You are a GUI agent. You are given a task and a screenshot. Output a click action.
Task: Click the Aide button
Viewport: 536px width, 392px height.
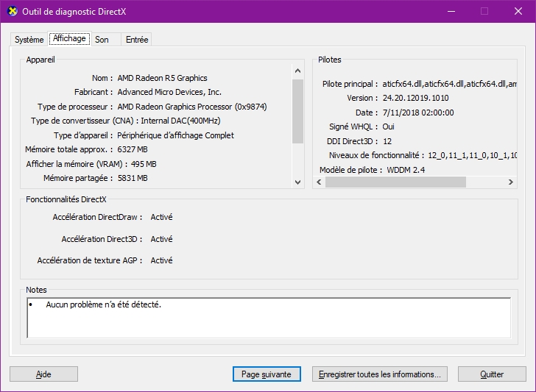(43, 374)
